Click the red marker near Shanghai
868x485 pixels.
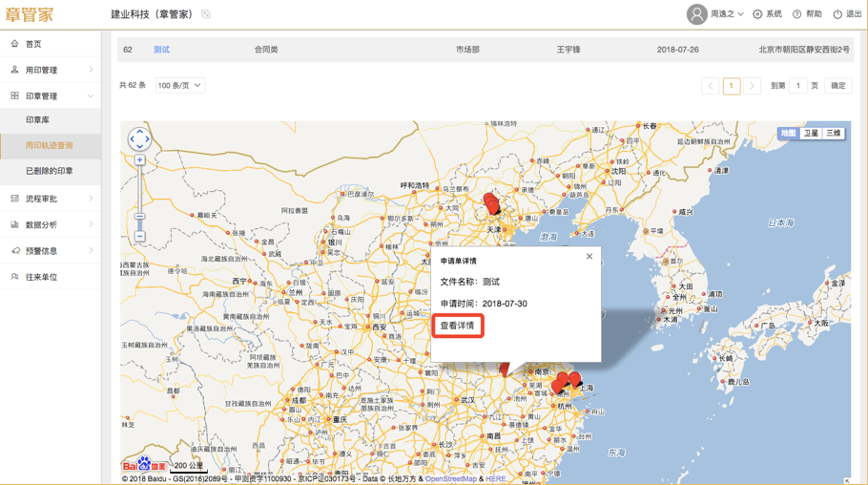click(574, 380)
